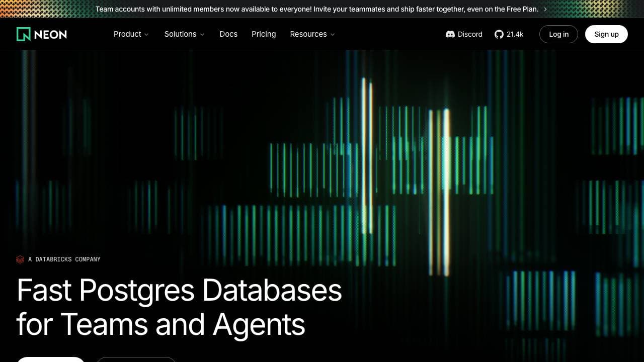Click the NEON wordmark text
This screenshot has height=362, width=644.
(x=50, y=34)
